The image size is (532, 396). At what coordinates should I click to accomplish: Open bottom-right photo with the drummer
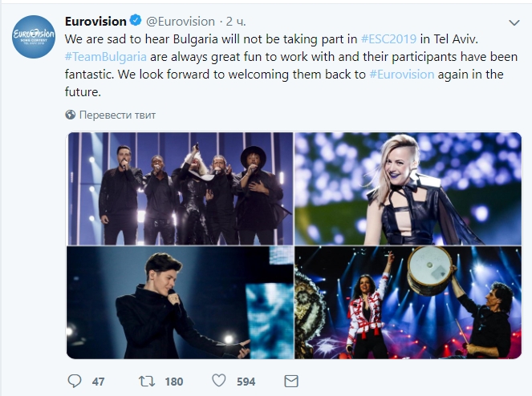click(408, 303)
